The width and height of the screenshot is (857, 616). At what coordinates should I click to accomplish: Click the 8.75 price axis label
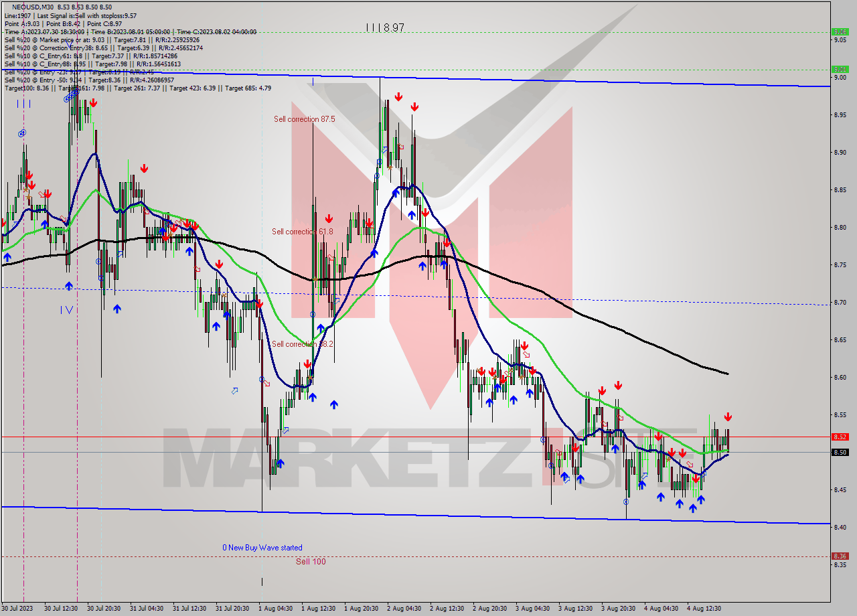coord(840,265)
